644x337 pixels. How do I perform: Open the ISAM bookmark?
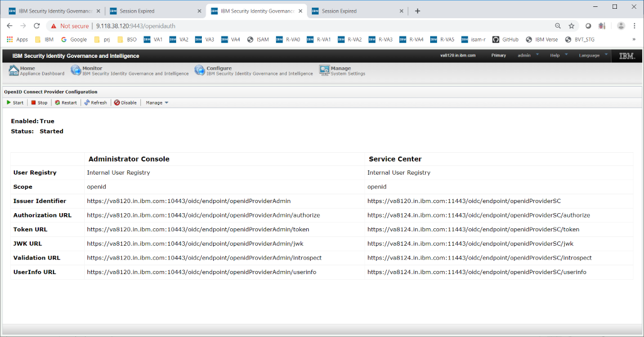[258, 40]
